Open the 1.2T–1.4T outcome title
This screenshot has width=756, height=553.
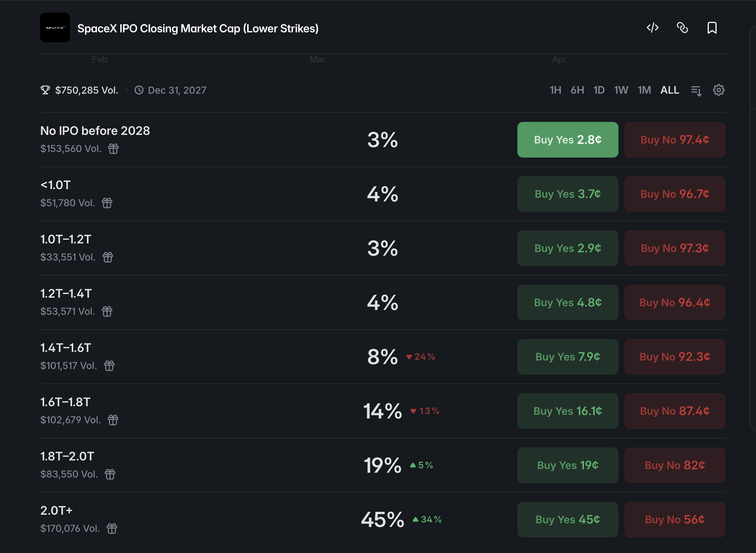coord(66,294)
